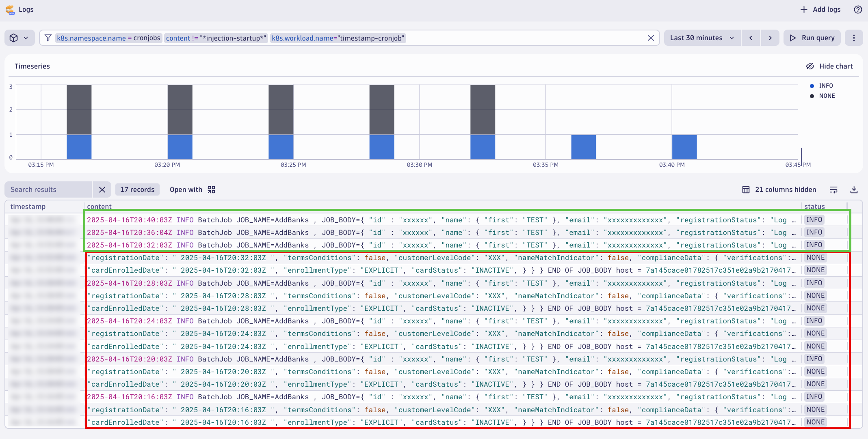The width and height of the screenshot is (868, 439).
Task: Sort by the content column header
Action: click(99, 207)
